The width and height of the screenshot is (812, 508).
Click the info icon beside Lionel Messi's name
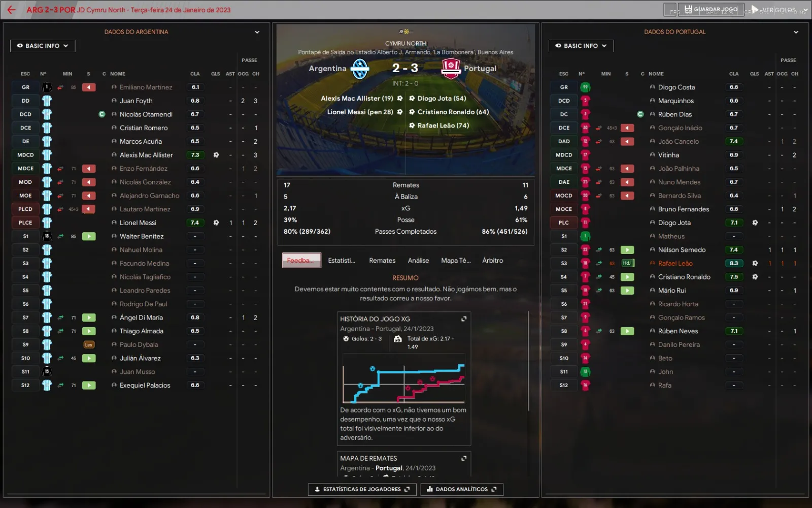114,223
